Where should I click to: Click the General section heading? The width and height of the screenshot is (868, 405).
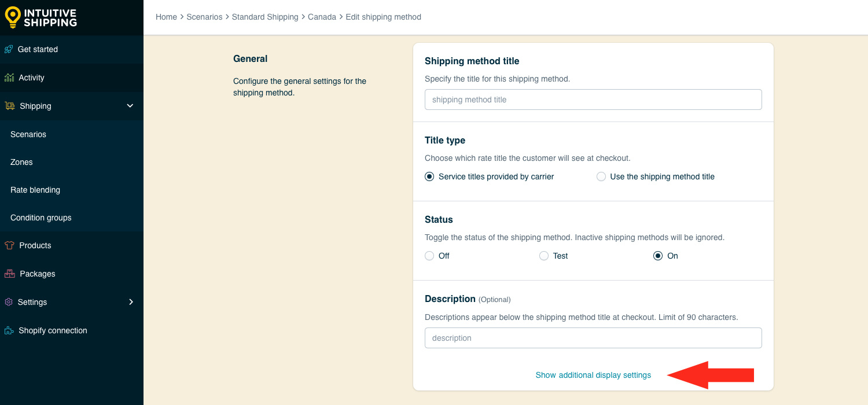(x=250, y=58)
